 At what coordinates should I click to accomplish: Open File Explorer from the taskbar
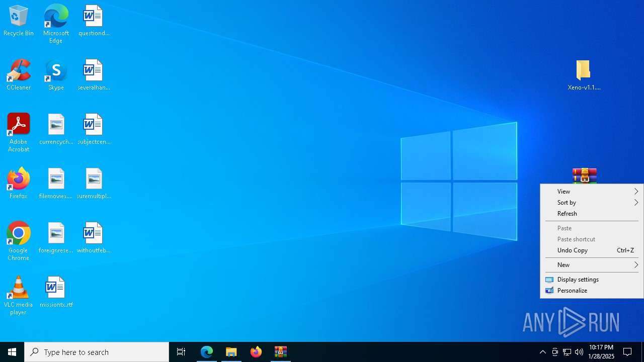(231, 352)
